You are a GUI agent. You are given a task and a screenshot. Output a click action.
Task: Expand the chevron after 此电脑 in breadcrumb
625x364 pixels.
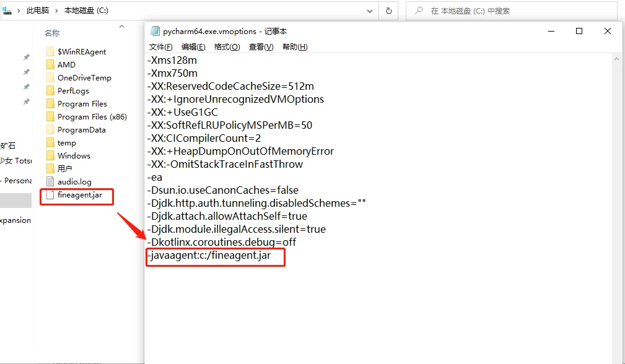click(56, 11)
